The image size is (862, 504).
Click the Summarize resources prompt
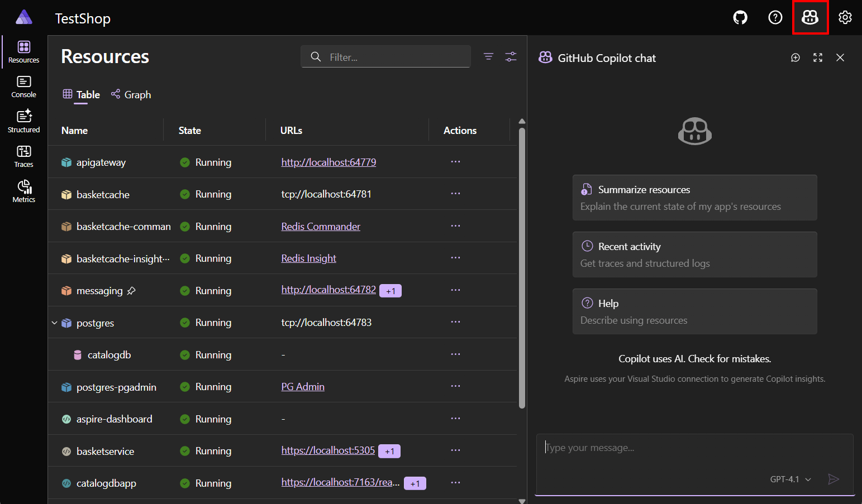694,198
